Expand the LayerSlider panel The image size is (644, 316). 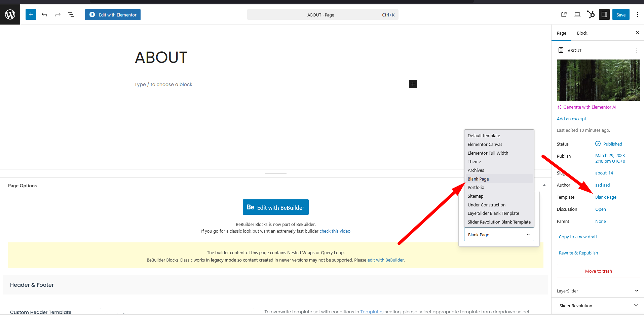(x=636, y=291)
